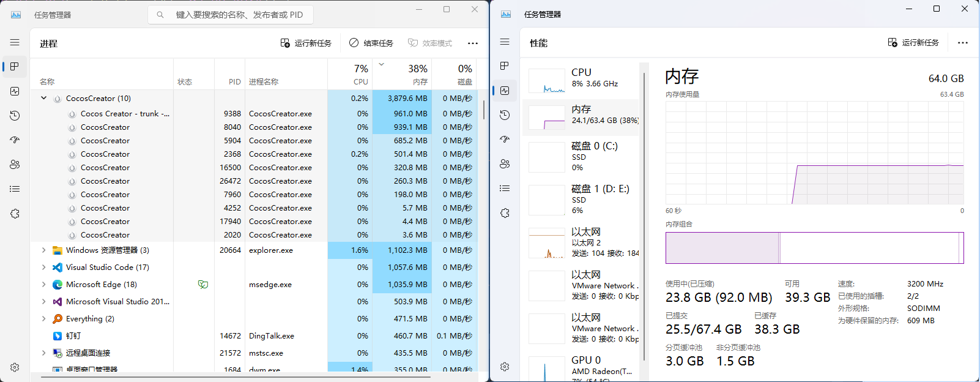The width and height of the screenshot is (980, 382).
Task: Select CocosCreator row with PID 8040
Action: point(253,127)
